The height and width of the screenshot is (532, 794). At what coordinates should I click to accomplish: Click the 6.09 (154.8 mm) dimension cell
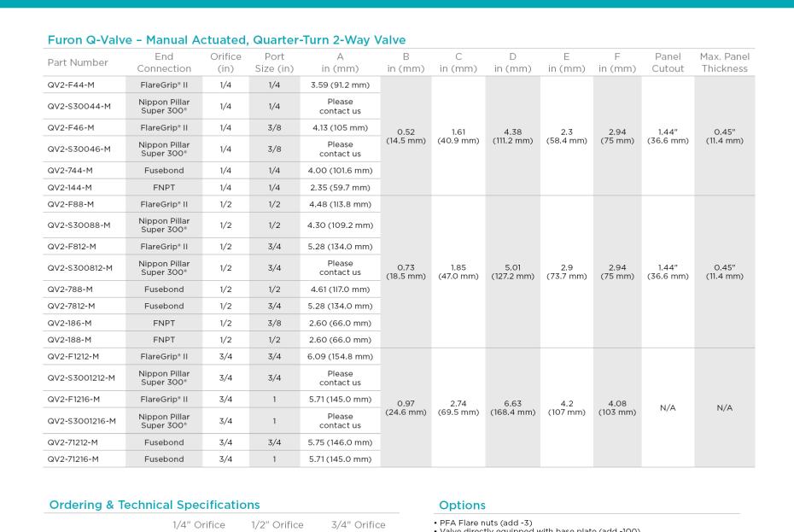pyautogui.click(x=340, y=355)
